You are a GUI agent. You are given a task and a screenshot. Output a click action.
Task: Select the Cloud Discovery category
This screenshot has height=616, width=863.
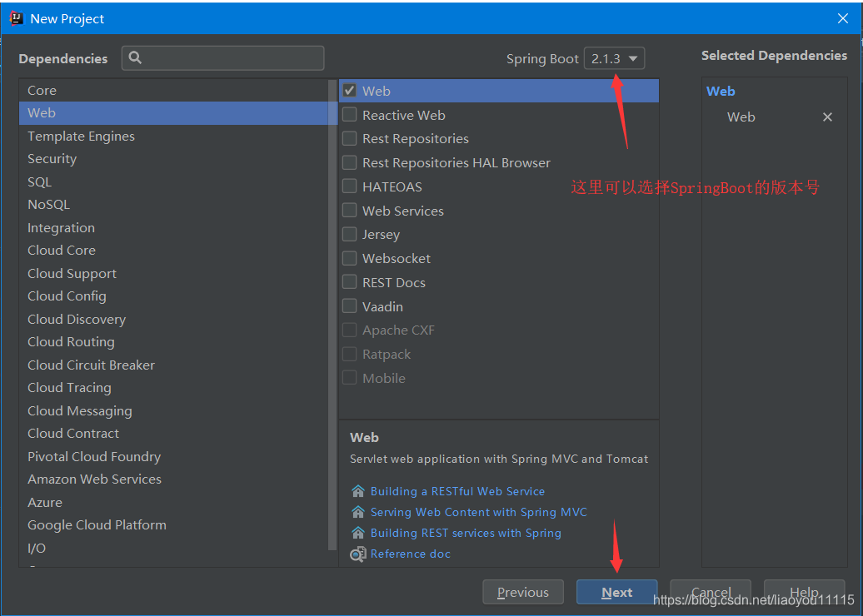(x=173, y=319)
